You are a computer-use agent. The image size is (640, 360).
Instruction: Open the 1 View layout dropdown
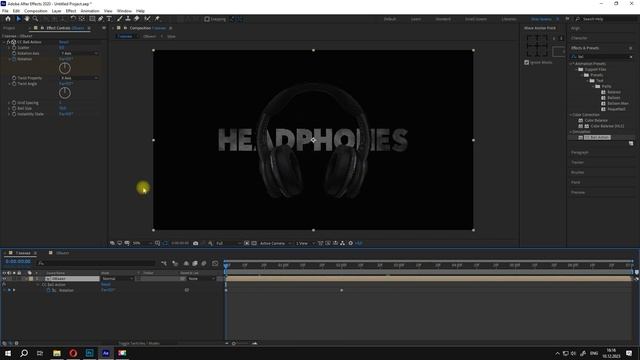point(304,243)
